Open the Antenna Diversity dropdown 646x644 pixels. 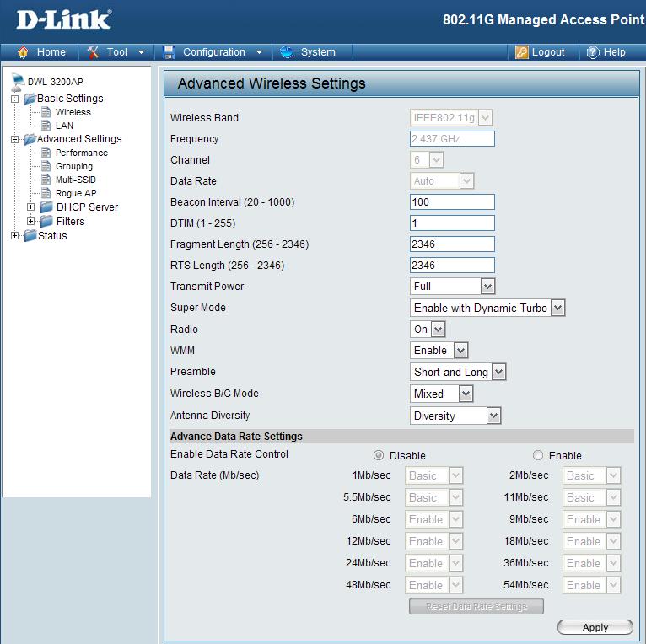[455, 416]
